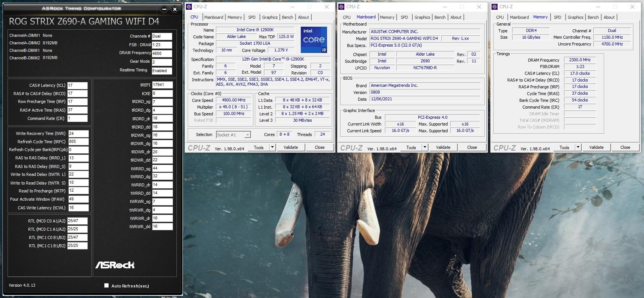This screenshot has height=298, width=644.
Task: Click the Close button in the Memory window
Action: click(x=625, y=147)
